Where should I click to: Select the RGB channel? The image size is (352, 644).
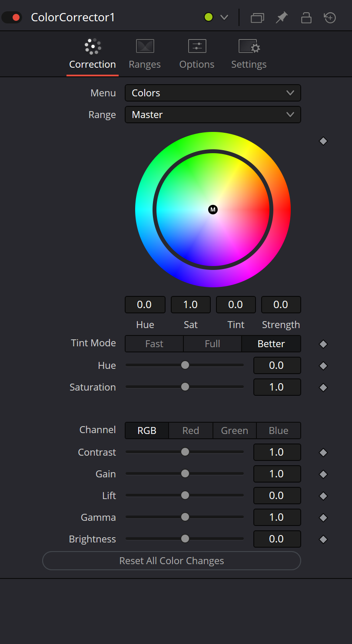point(147,430)
